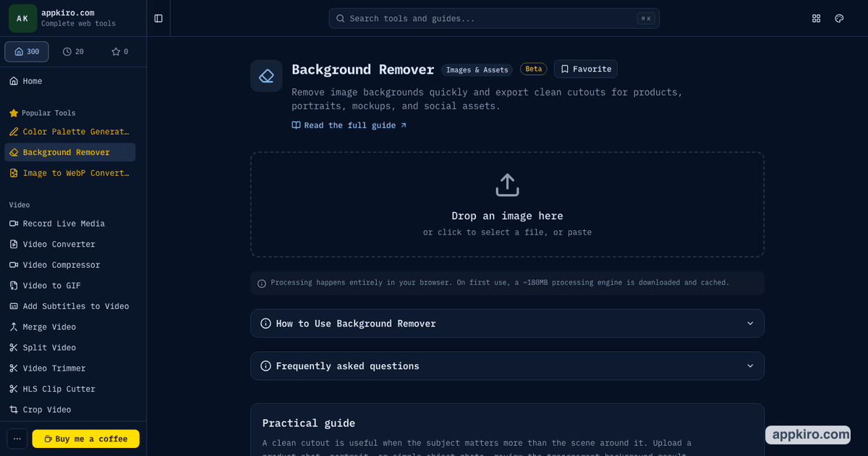Screen dimensions: 868x456
Task: Click the pencil icon next to Color Palette Generator
Action: [14, 132]
